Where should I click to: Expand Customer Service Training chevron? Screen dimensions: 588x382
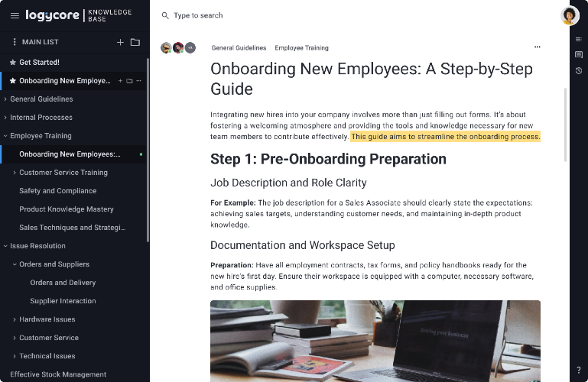point(15,173)
